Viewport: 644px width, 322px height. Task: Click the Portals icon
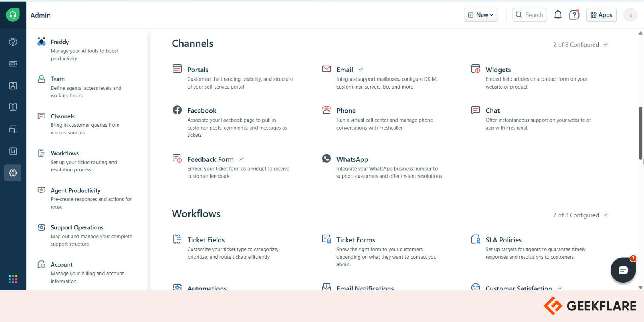click(x=177, y=69)
